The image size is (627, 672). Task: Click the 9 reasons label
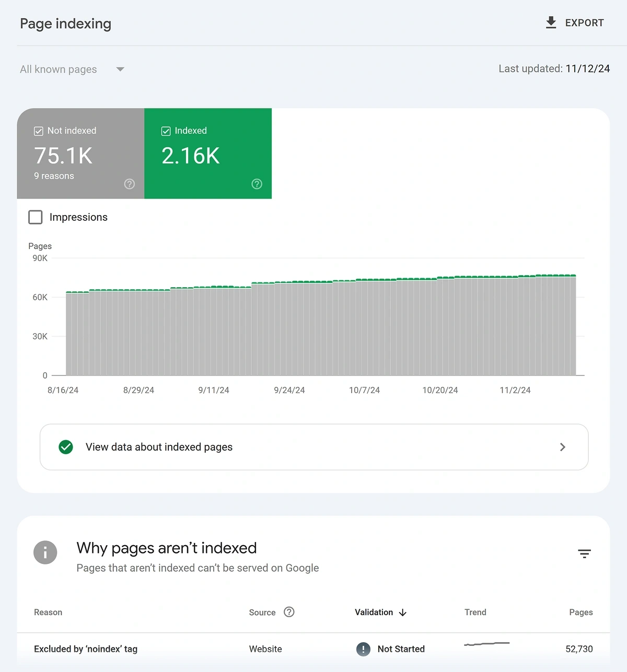coord(54,176)
